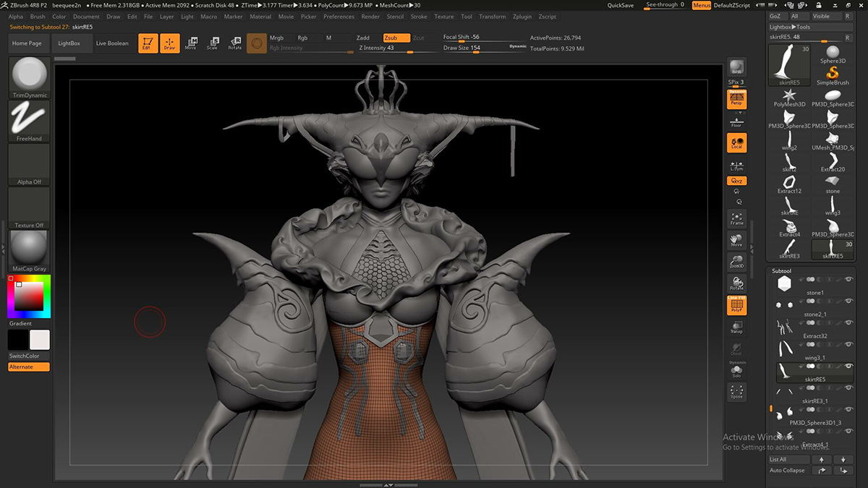Adjust the Z Intensity slider
This screenshot has height=488, width=868.
click(397, 48)
